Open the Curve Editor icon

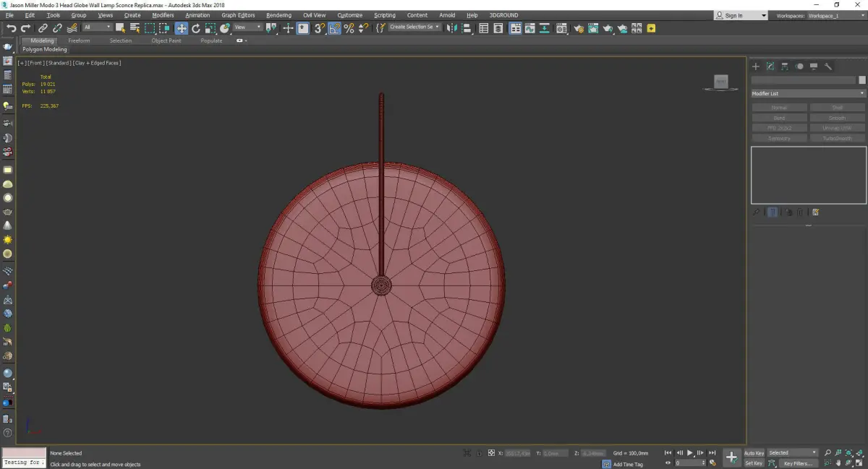529,28
